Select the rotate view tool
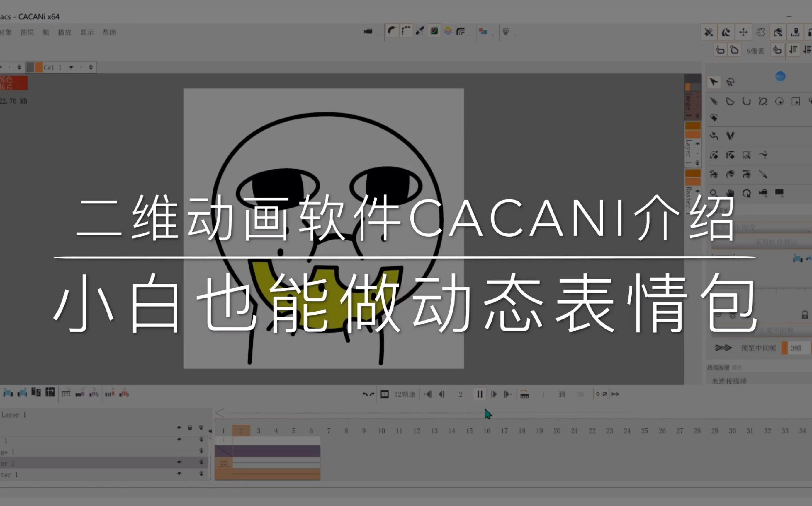Image resolution: width=812 pixels, height=506 pixels. [746, 193]
